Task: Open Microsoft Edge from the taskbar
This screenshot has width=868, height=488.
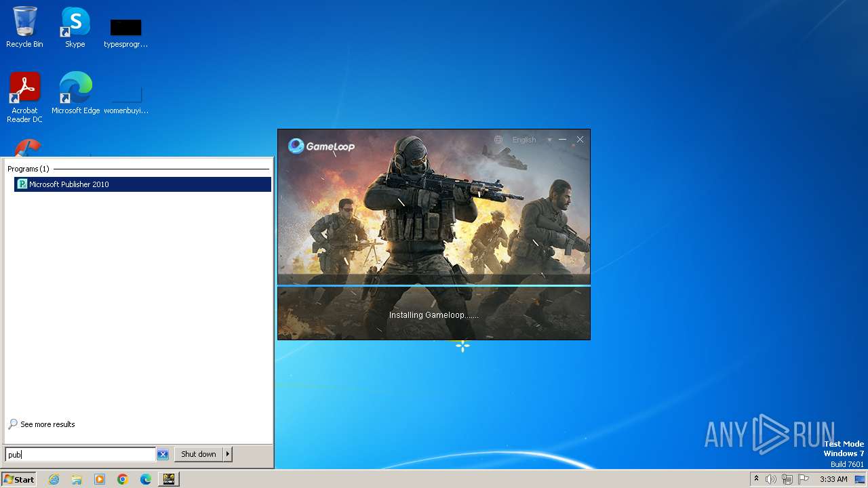Action: pyautogui.click(x=146, y=479)
